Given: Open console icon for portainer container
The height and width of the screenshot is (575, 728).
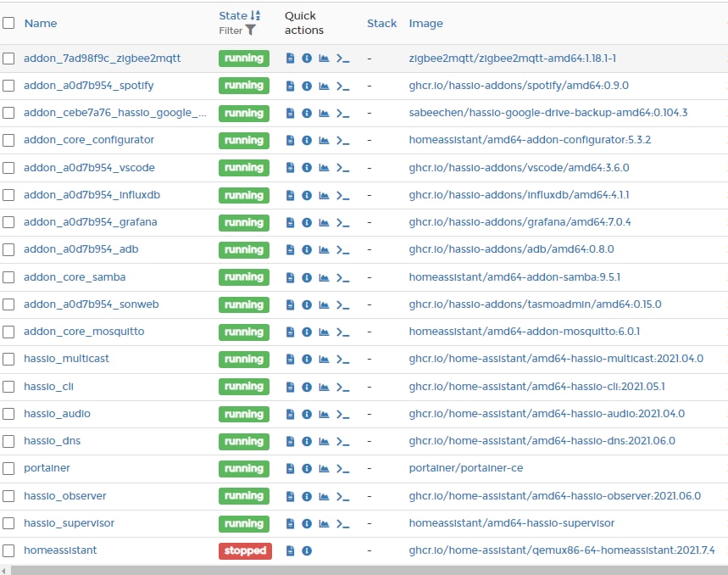Looking at the screenshot, I should pyautogui.click(x=343, y=469).
